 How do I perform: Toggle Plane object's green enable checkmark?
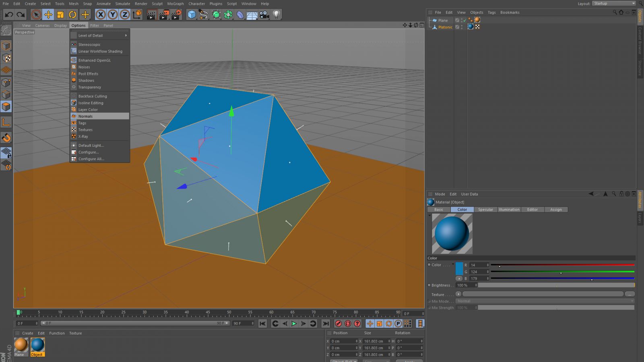tap(464, 20)
